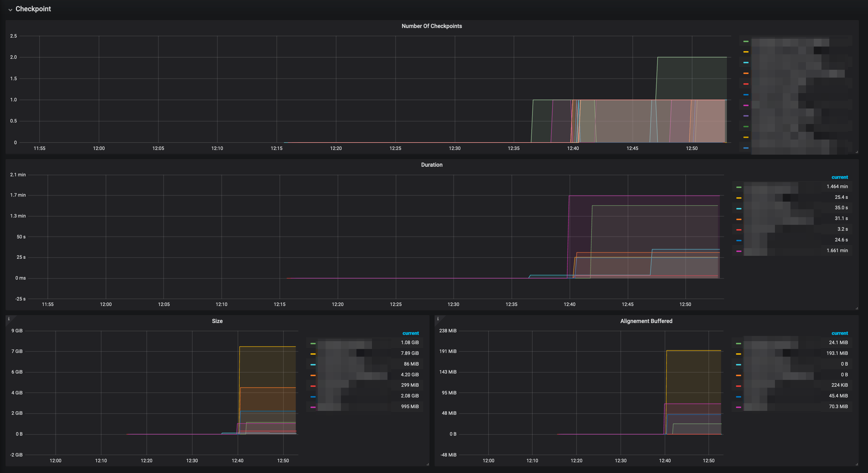The image size is (868, 473).
Task: Click the cyan color swatch for the 35.0 s series
Action: click(739, 209)
